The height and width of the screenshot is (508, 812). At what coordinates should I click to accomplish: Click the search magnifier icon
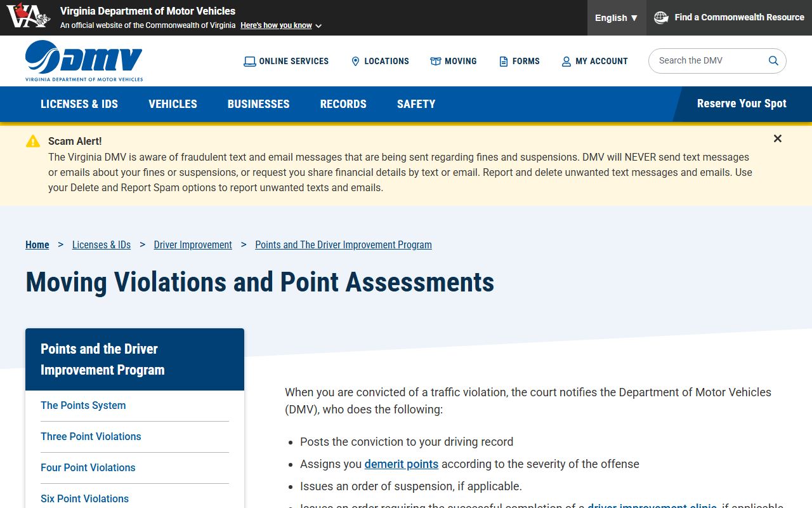pyautogui.click(x=773, y=61)
